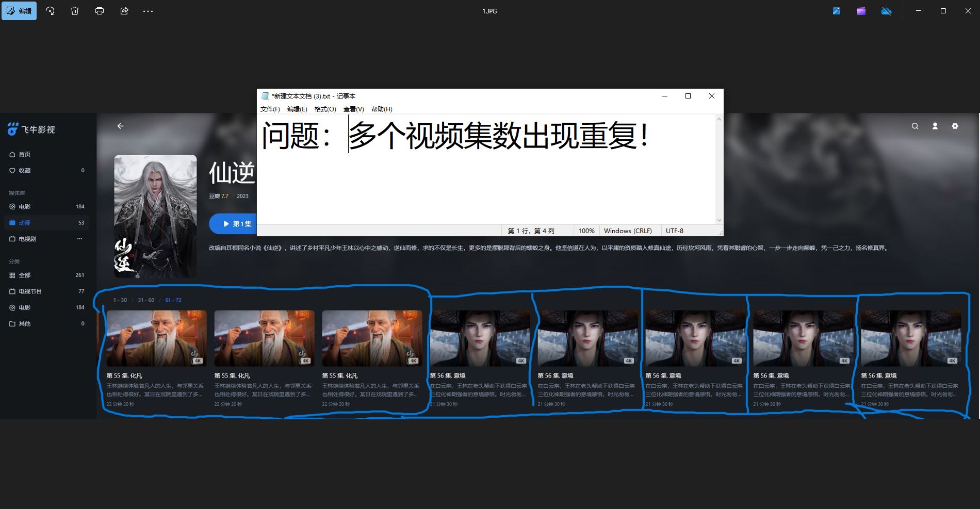Click the Notepad document icon in its title bar
Image resolution: width=980 pixels, height=509 pixels.
click(265, 96)
